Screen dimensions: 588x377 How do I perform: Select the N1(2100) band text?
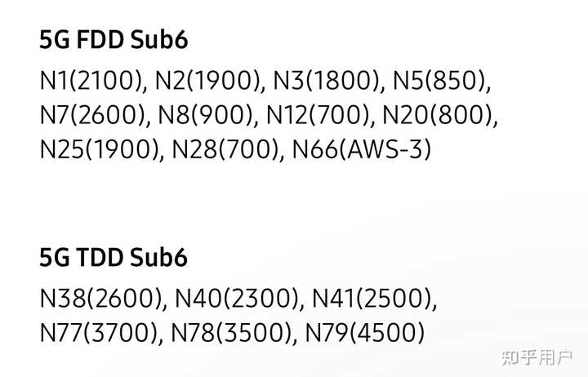point(91,82)
